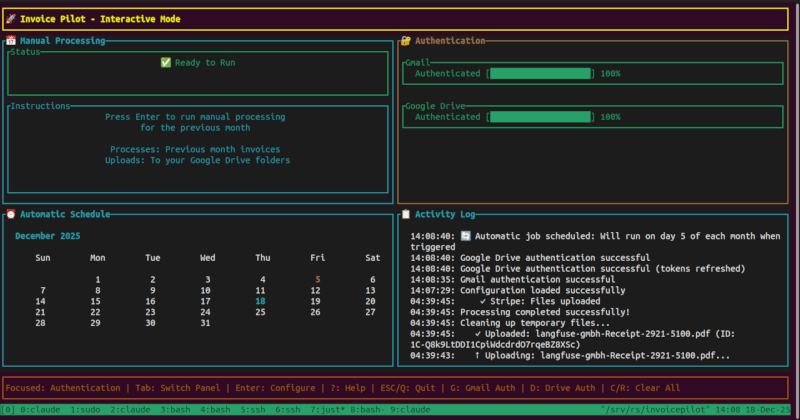The height and width of the screenshot is (420, 800).
Task: Select today's date 18 in the calendar
Action: click(260, 301)
